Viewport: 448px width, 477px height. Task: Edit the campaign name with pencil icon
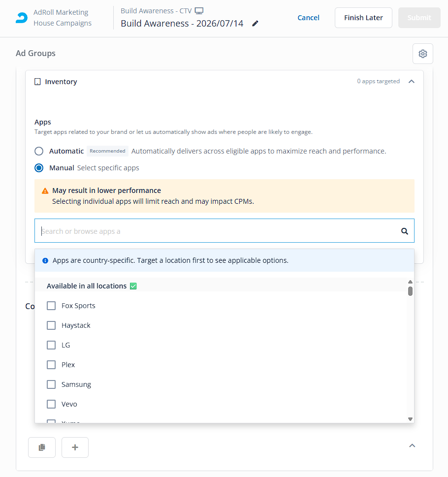[255, 24]
